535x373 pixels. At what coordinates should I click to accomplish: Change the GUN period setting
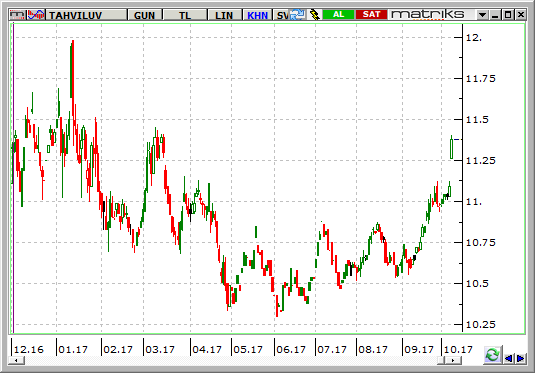coord(145,15)
